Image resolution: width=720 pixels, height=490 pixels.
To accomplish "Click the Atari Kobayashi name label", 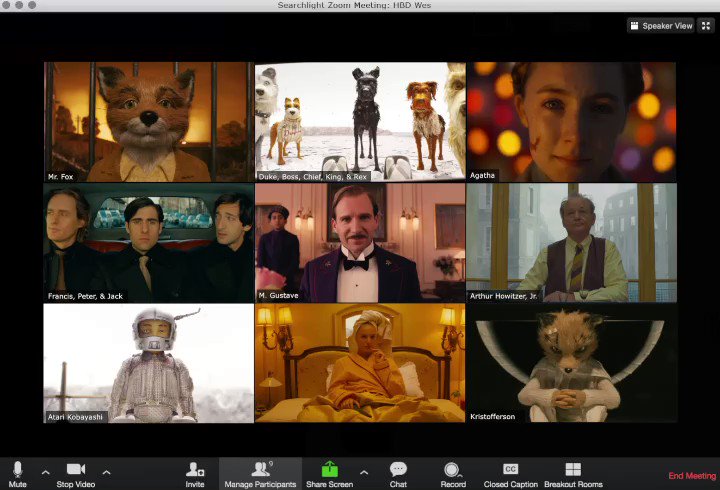I will coord(75,417).
